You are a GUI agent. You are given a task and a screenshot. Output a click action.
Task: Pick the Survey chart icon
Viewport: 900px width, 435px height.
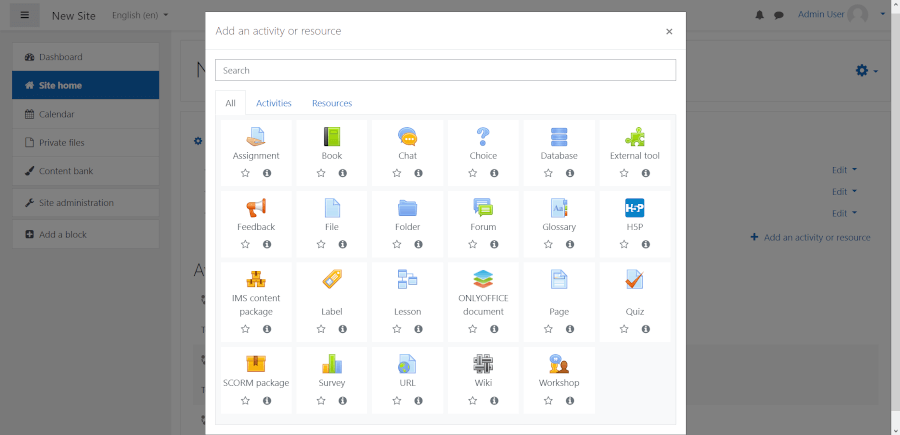pyautogui.click(x=332, y=364)
